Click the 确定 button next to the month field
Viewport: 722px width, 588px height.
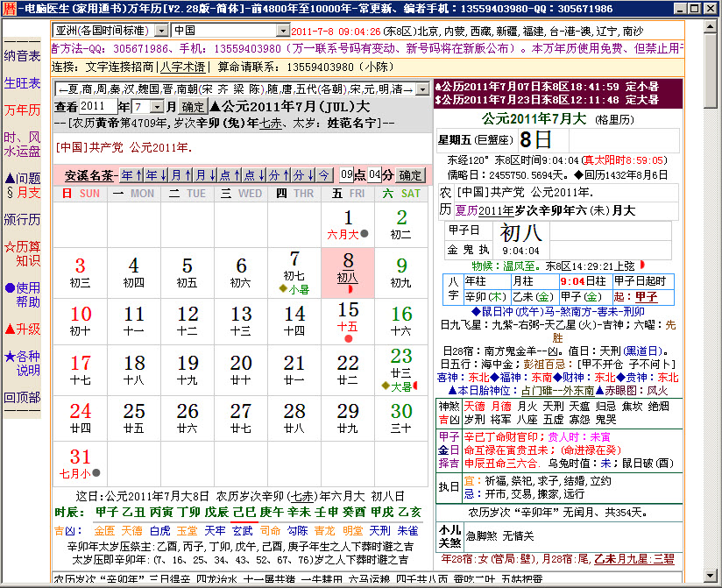point(194,107)
